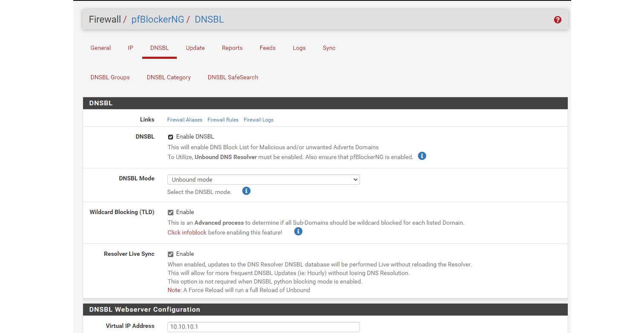Image resolution: width=644 pixels, height=333 pixels.
Task: Follow the Firewall Logs link
Action: click(x=259, y=120)
